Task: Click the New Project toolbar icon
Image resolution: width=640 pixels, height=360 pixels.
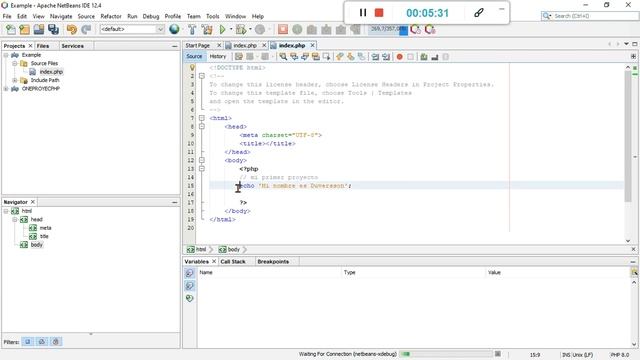Action: 24,29
